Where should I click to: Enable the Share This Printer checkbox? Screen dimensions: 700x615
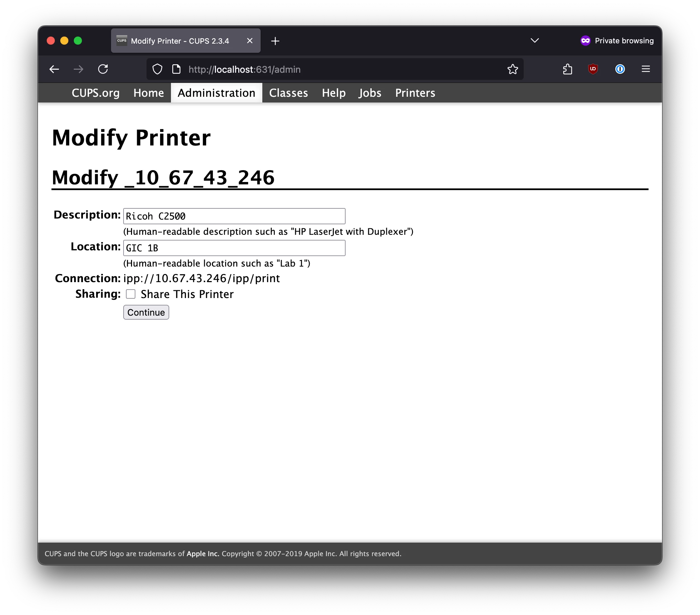(131, 294)
